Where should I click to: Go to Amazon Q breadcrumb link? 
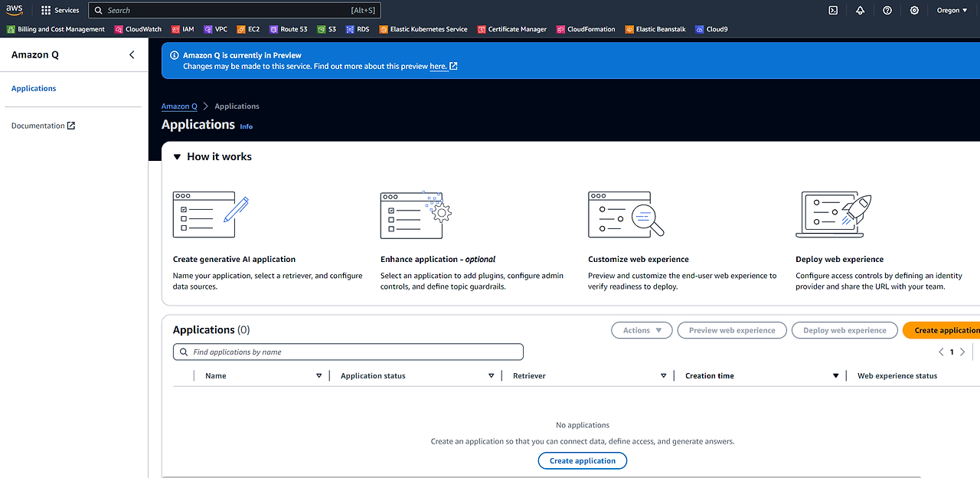[179, 106]
